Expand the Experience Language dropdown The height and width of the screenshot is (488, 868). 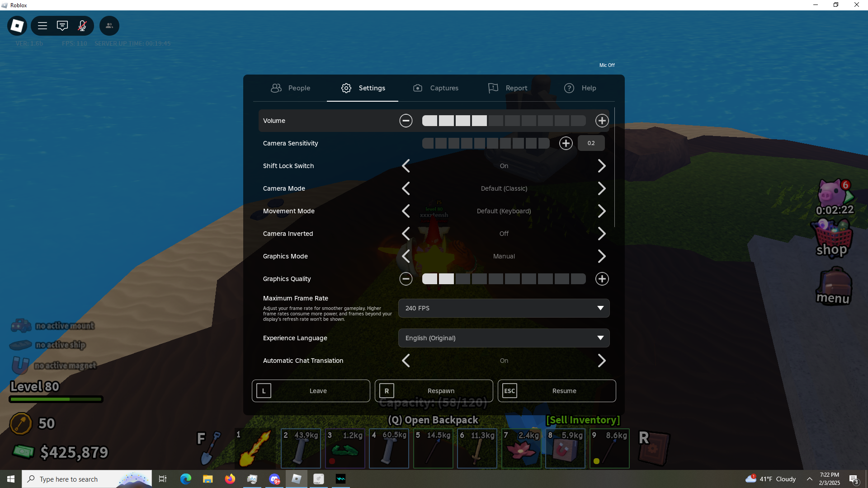[x=504, y=338]
